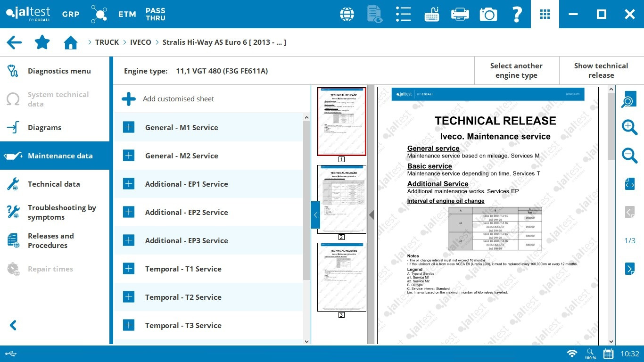Open the apps grid menu
The width and height of the screenshot is (644, 362).
click(x=545, y=14)
